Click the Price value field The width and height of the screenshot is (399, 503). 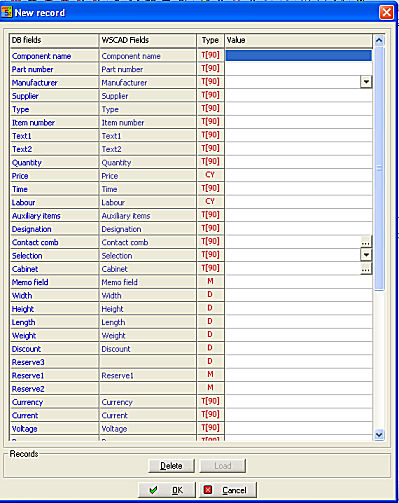(x=299, y=175)
